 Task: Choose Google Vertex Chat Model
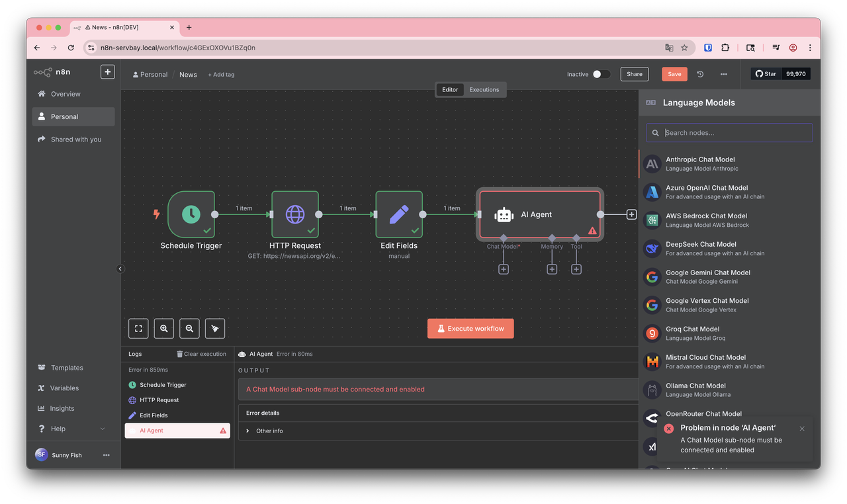coord(729,305)
